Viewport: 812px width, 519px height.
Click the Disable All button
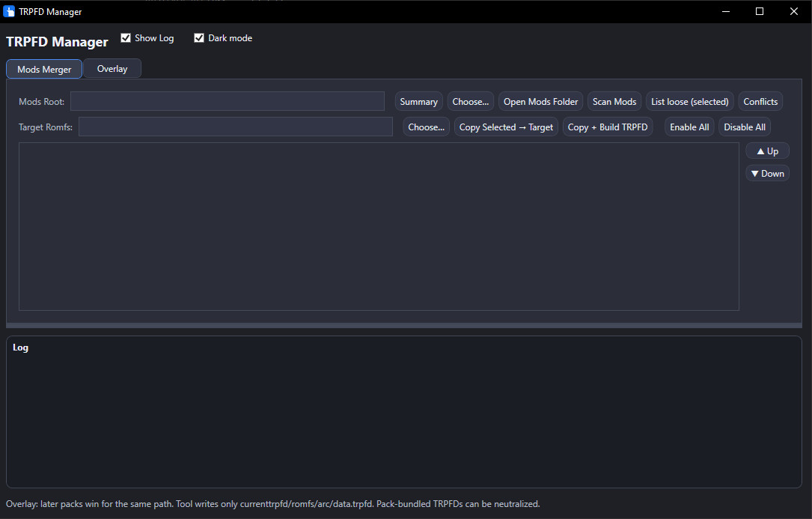click(x=744, y=127)
